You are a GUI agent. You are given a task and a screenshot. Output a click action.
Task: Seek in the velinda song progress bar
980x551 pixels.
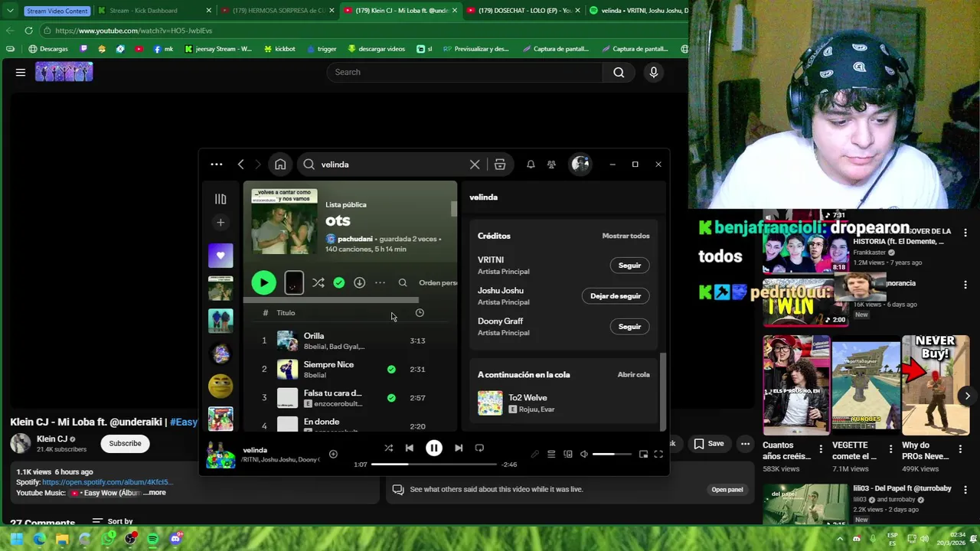coord(434,465)
